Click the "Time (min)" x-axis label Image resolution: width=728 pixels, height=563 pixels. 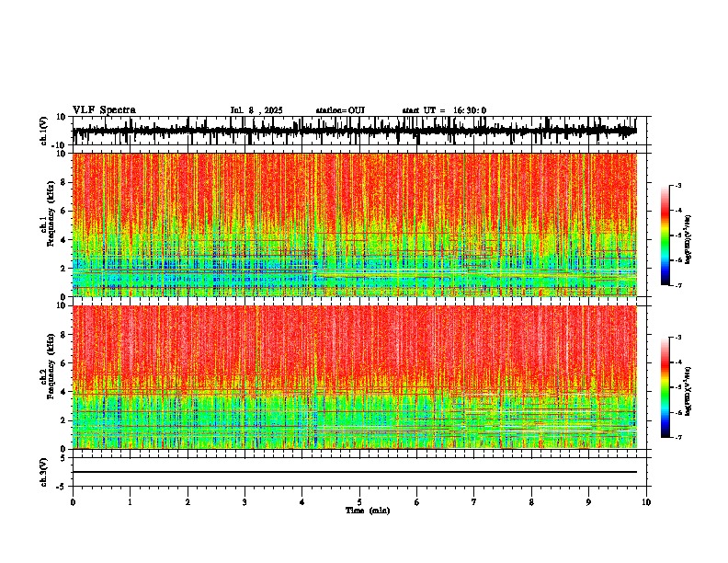pos(368,511)
